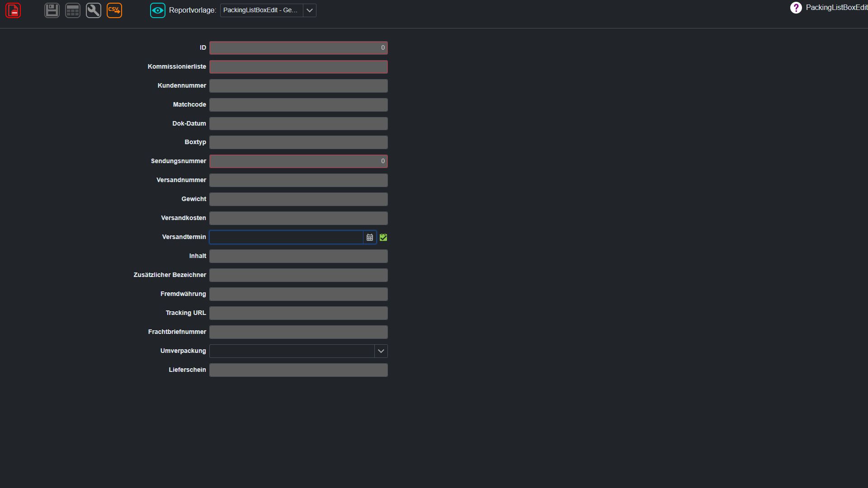
Task: Click the Versandnummer field
Action: tap(298, 180)
